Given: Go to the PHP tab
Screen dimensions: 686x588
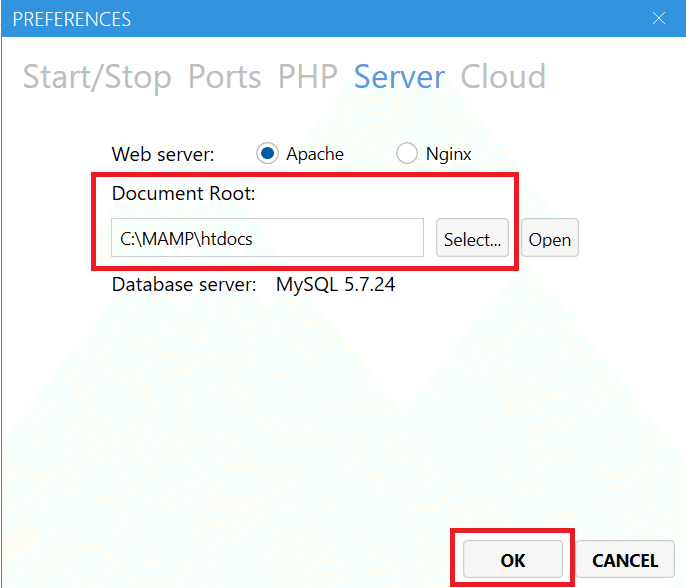Looking at the screenshot, I should click(x=308, y=77).
